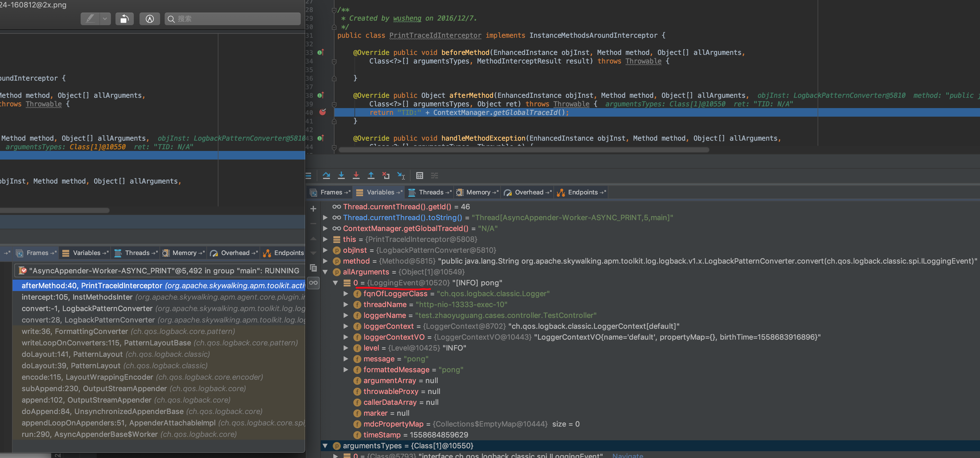Open the Evaluate Expression calculator icon
Image resolution: width=980 pixels, height=458 pixels.
pyautogui.click(x=419, y=175)
